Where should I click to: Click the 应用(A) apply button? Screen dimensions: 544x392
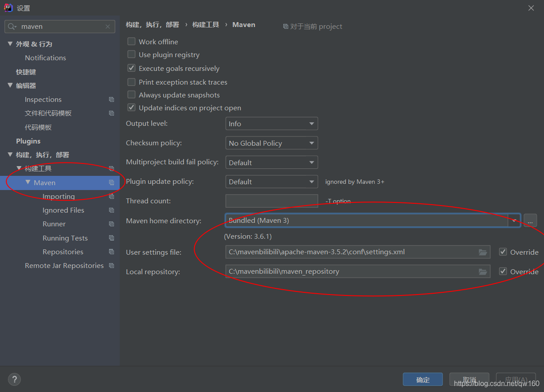(516, 380)
